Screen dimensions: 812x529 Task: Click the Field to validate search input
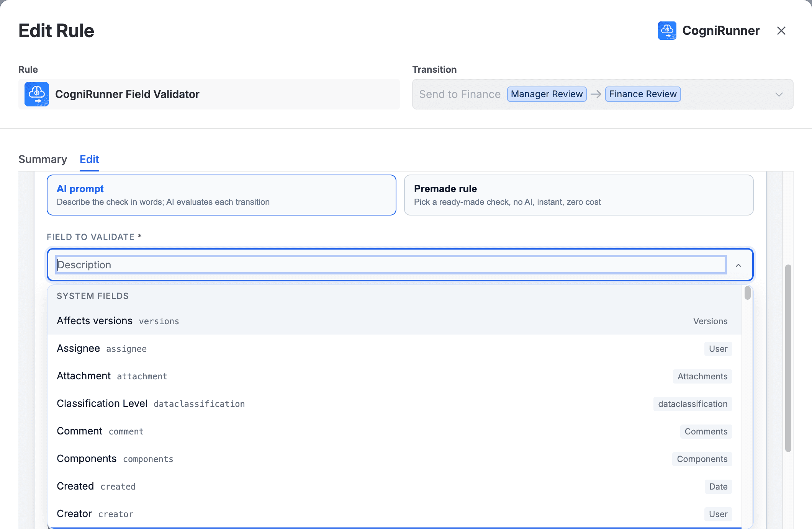[391, 265]
